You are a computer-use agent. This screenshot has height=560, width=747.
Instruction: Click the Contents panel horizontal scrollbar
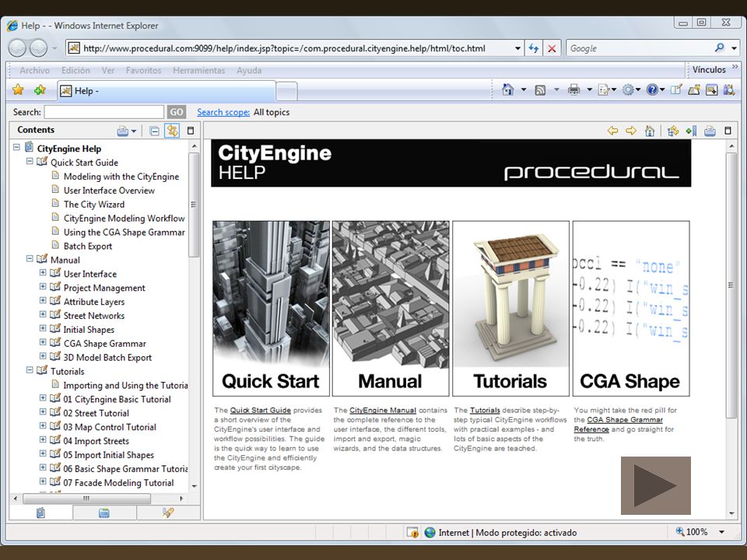[x=86, y=499]
